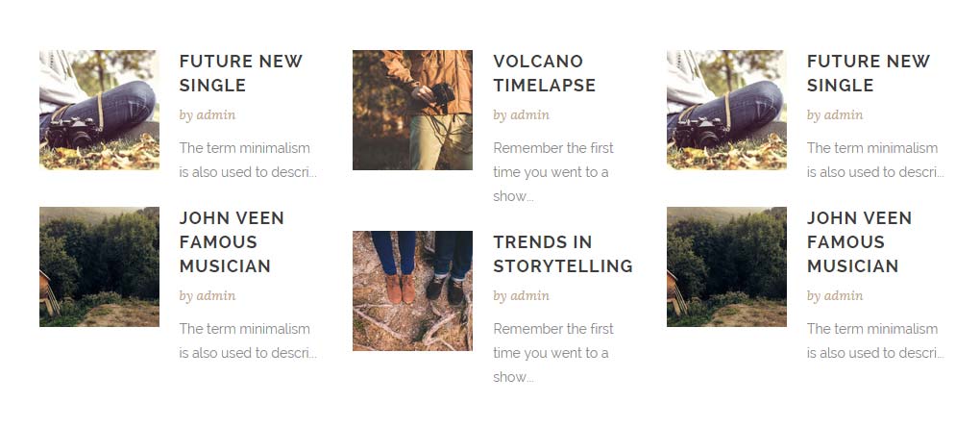Click the Future New Single title in right column

tap(868, 73)
